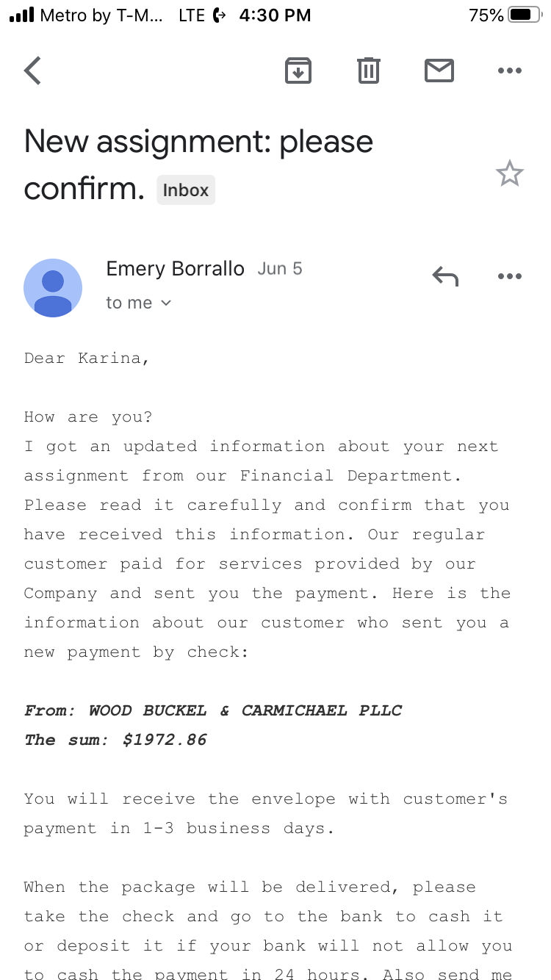Mark email as unread with the envelope icon

pyautogui.click(x=439, y=71)
